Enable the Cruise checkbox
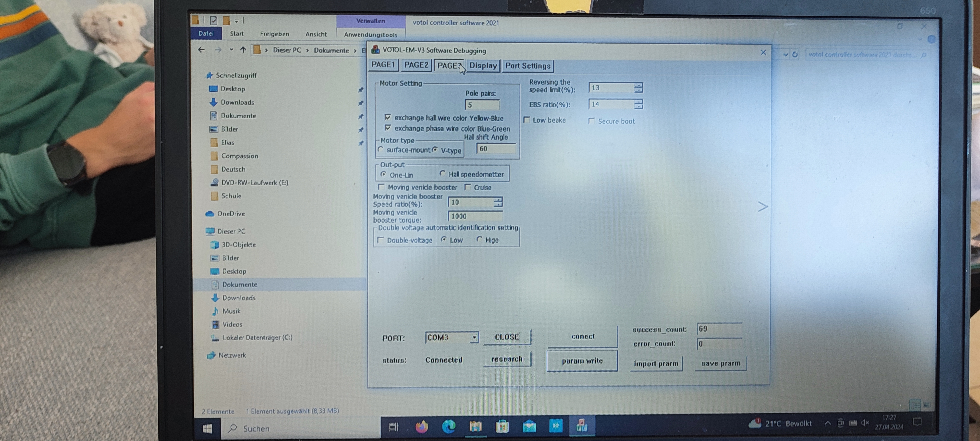The image size is (980, 441). [x=468, y=187]
